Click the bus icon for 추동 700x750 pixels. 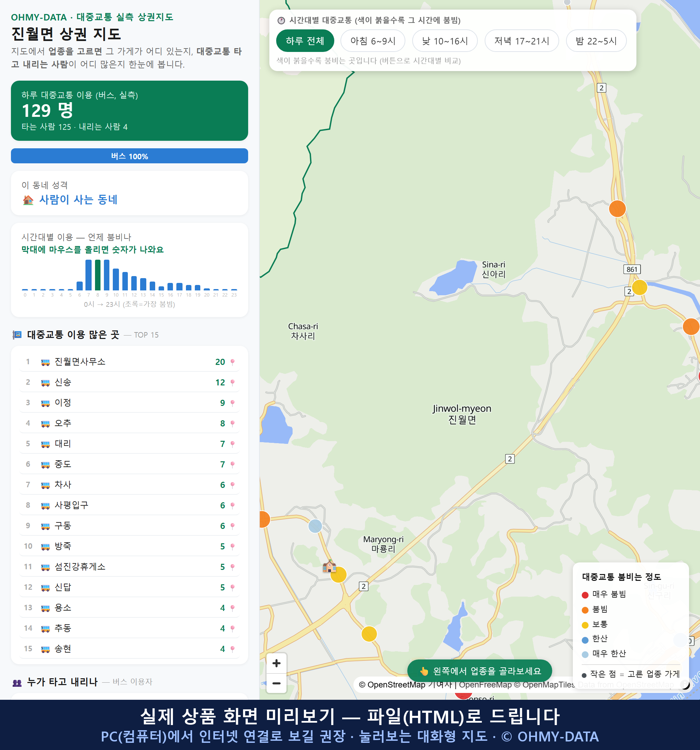pyautogui.click(x=45, y=628)
